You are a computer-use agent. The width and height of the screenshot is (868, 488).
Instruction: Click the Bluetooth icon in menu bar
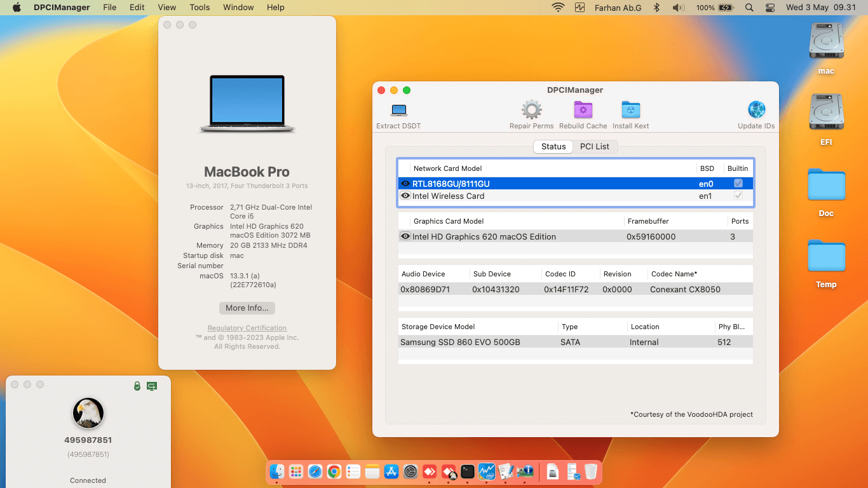pos(656,7)
